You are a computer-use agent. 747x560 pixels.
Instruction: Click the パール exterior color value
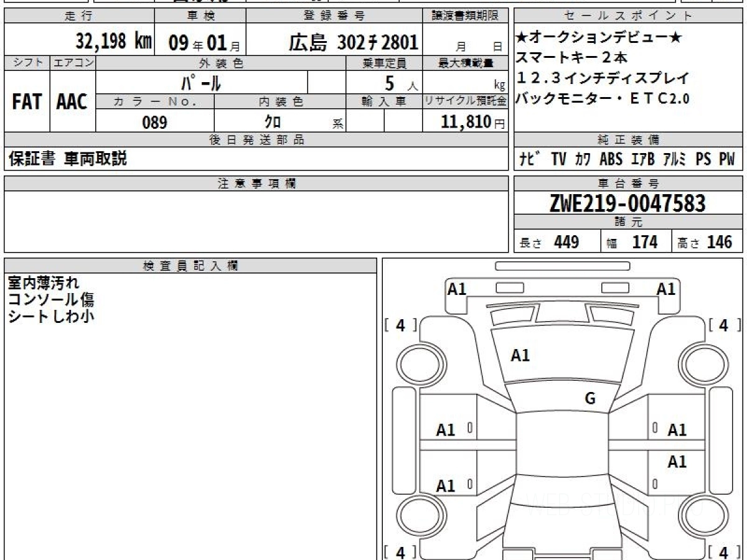coord(201,82)
